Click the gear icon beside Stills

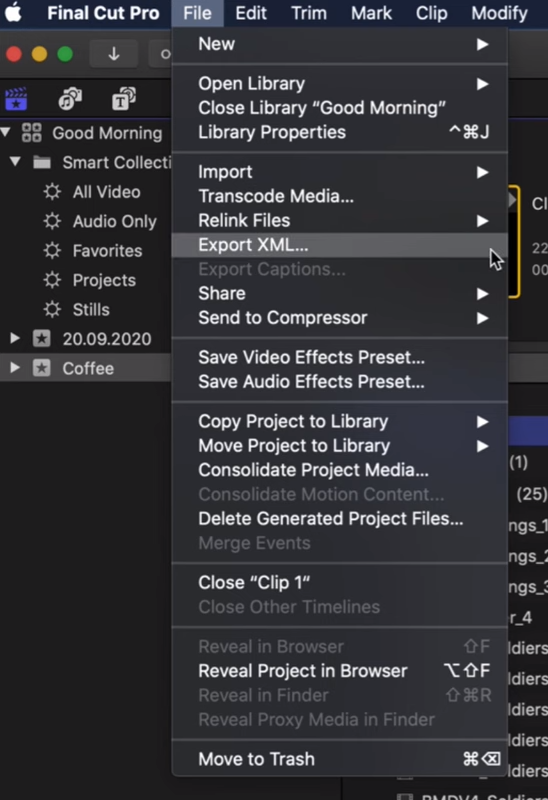tap(52, 309)
